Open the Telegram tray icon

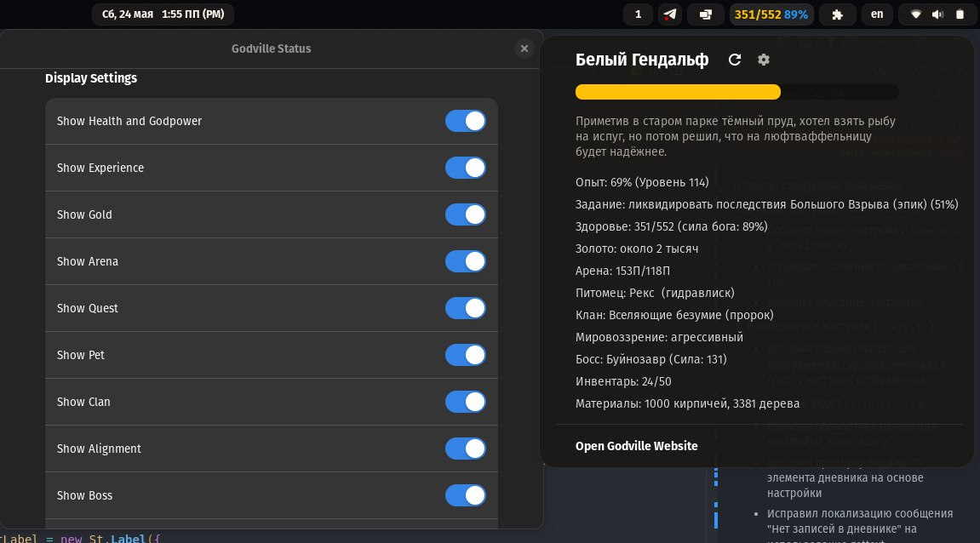[x=670, y=14]
